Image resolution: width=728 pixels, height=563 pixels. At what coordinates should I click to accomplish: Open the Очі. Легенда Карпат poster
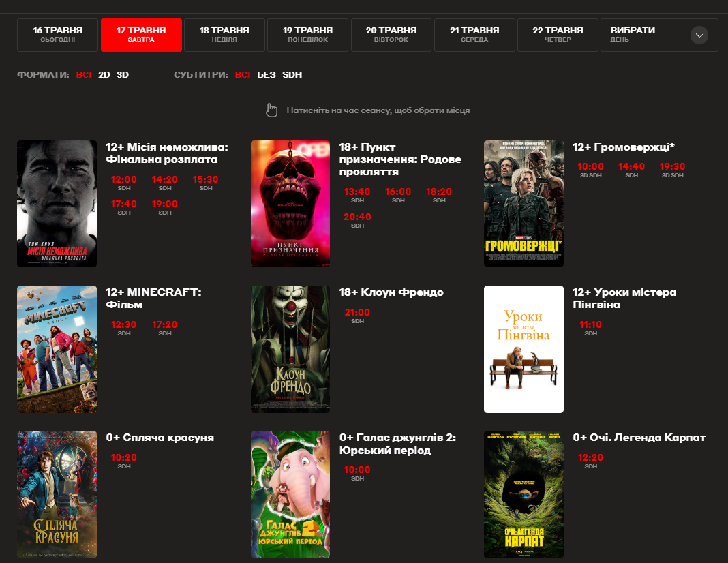coord(524,494)
